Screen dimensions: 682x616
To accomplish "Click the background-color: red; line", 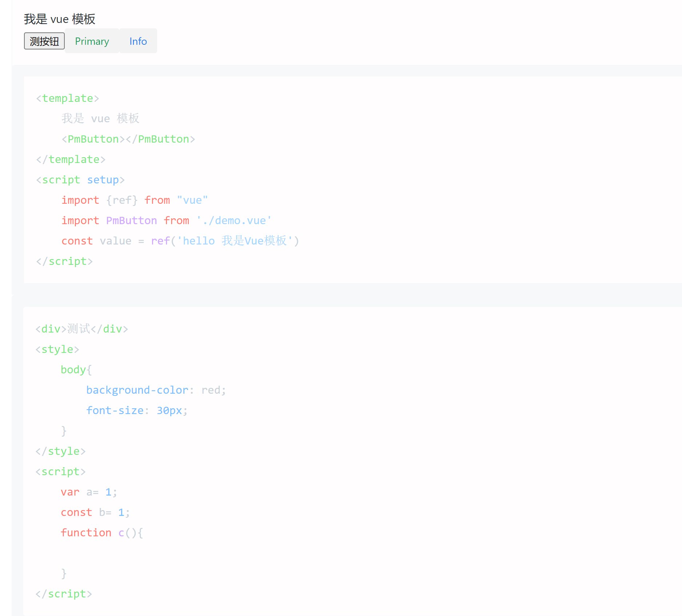I will tap(156, 390).
